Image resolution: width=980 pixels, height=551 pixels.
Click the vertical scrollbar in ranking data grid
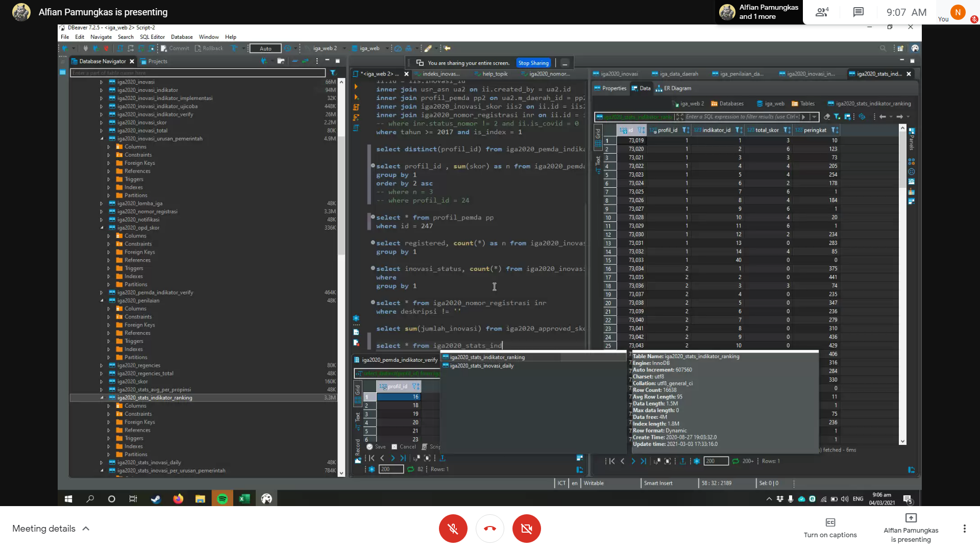(x=902, y=286)
